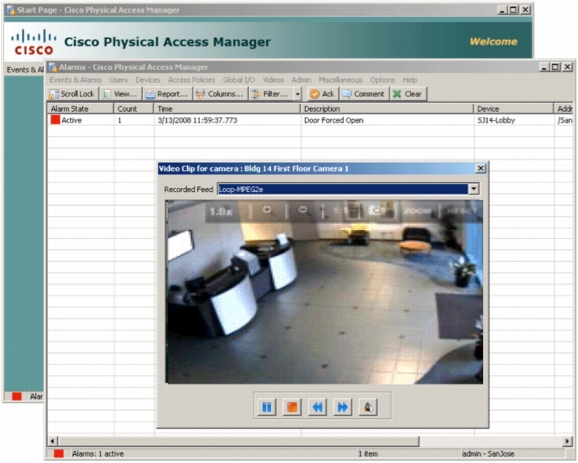This screenshot has height=463, width=578.
Task: Click the Start Page window title bar icon
Action: click(x=11, y=10)
